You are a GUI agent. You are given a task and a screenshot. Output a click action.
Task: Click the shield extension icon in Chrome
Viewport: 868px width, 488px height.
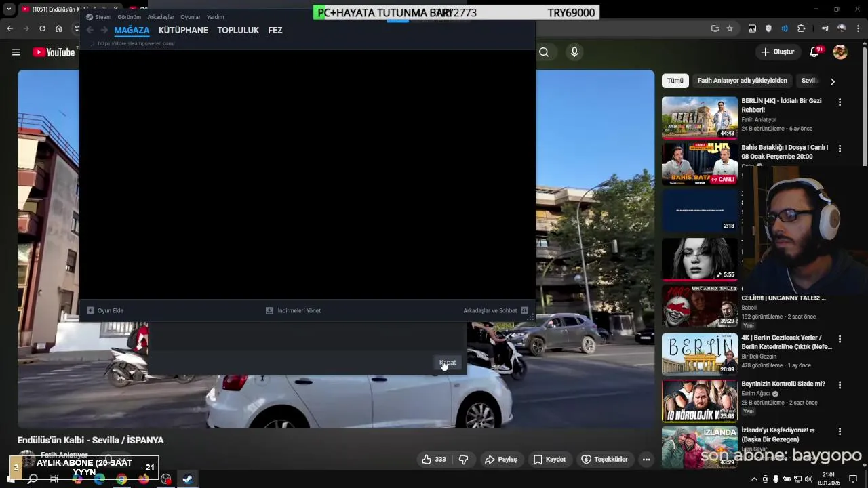pyautogui.click(x=768, y=28)
